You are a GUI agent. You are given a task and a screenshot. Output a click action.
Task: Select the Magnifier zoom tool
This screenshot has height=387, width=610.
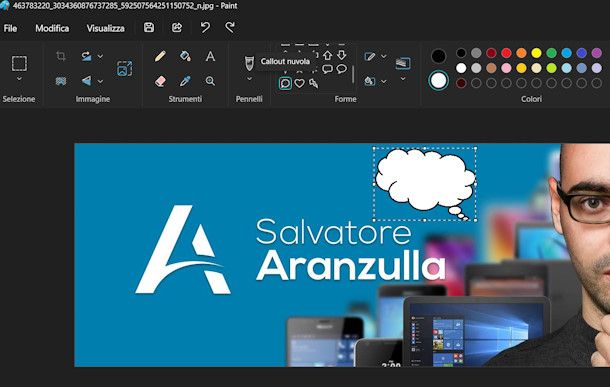pos(210,81)
